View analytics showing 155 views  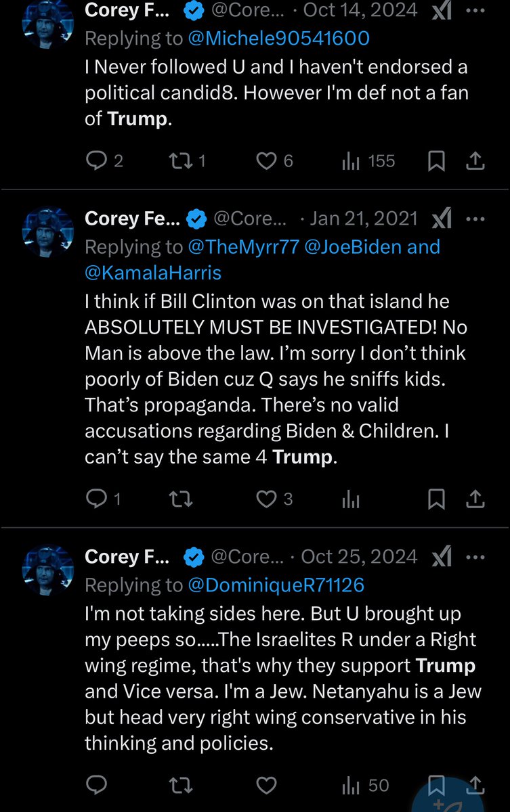click(370, 161)
